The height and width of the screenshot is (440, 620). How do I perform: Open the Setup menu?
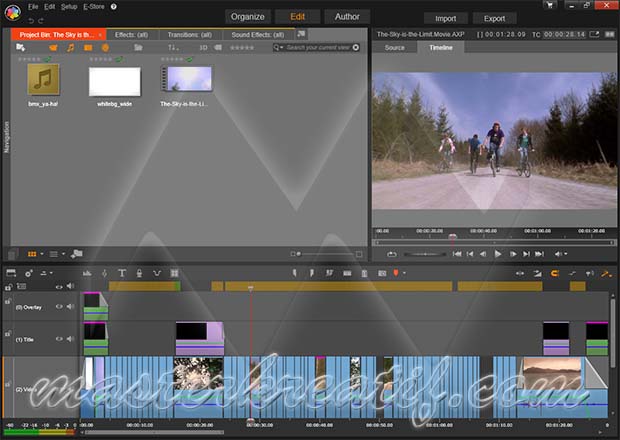69,7
